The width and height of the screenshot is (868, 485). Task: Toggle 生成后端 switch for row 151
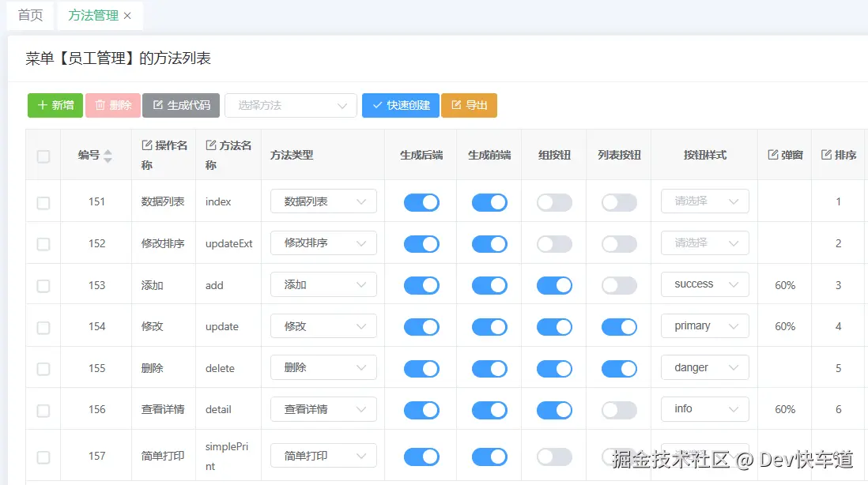click(x=421, y=202)
